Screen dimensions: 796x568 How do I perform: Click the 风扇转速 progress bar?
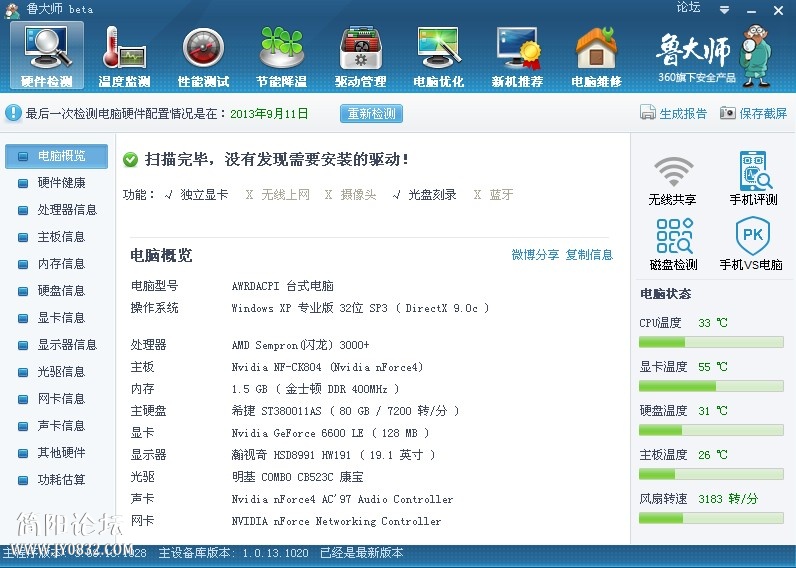711,518
